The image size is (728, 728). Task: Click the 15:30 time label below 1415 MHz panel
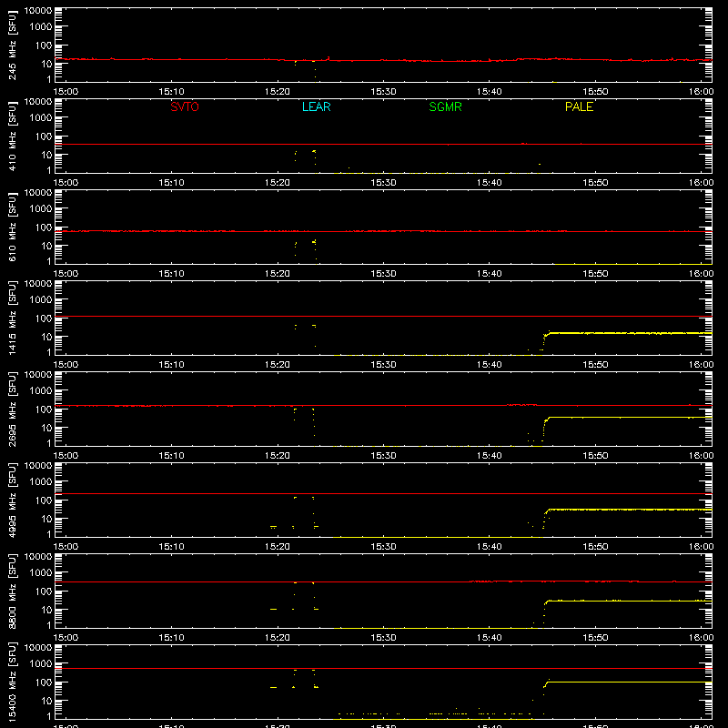(x=383, y=365)
